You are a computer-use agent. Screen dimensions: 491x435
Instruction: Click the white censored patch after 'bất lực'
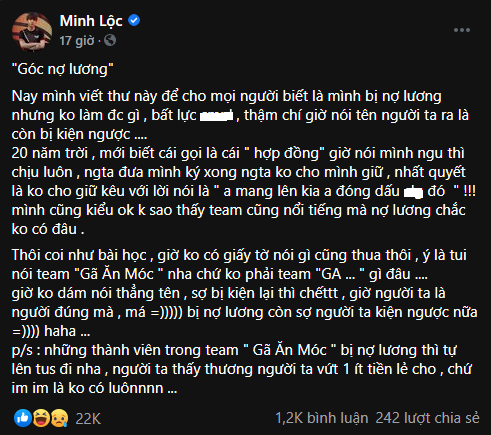click(x=216, y=116)
